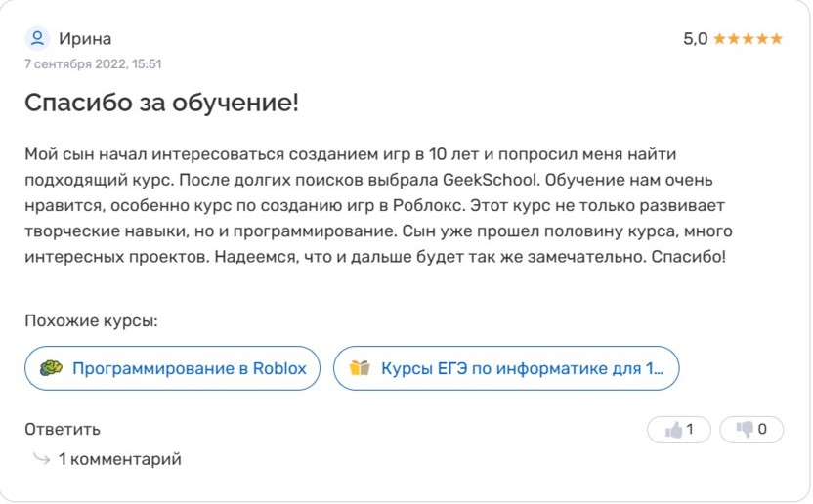
Task: Like the review with the thumbs-up button
Action: [678, 430]
